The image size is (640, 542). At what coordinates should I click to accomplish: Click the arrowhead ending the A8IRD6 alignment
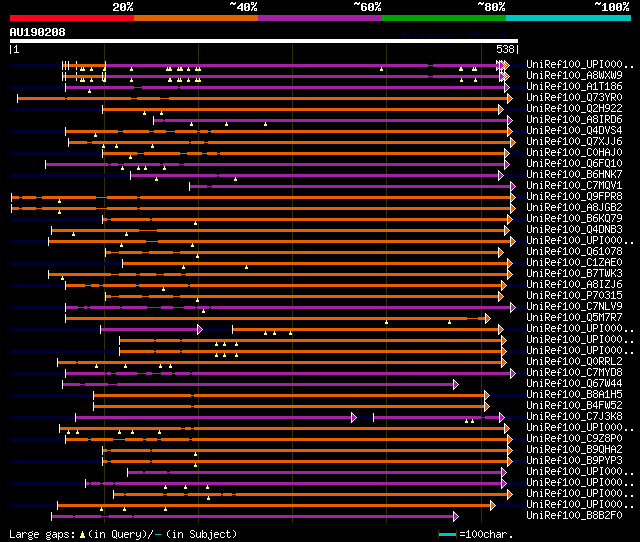[510, 120]
